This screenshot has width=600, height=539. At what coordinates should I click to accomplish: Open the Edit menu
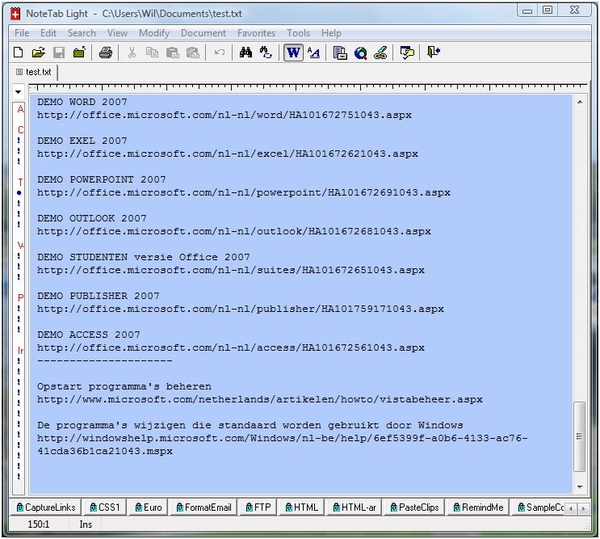point(48,33)
